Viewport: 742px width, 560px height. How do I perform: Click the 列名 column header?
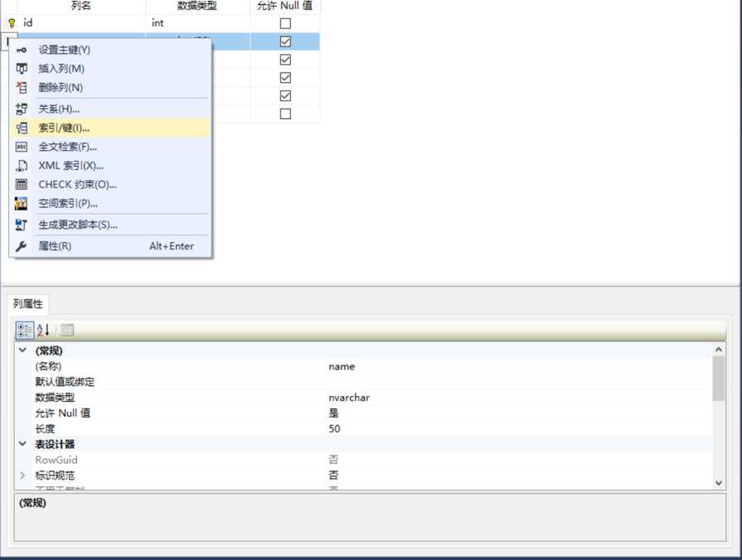point(81,6)
